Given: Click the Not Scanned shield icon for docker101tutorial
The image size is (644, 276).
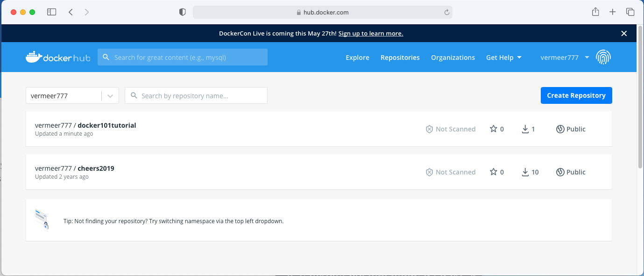Looking at the screenshot, I should (x=429, y=129).
